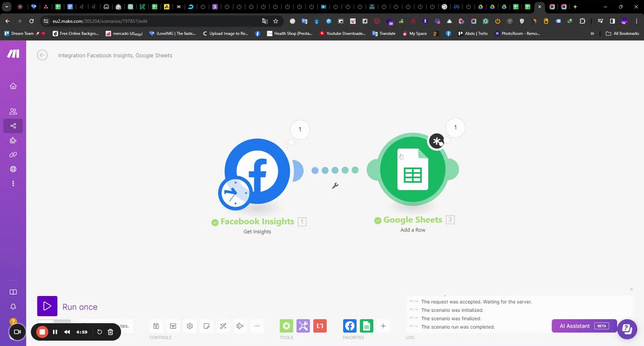This screenshot has width=644, height=346.
Task: Expand the hidden bookmarks chevron
Action: coord(592,34)
